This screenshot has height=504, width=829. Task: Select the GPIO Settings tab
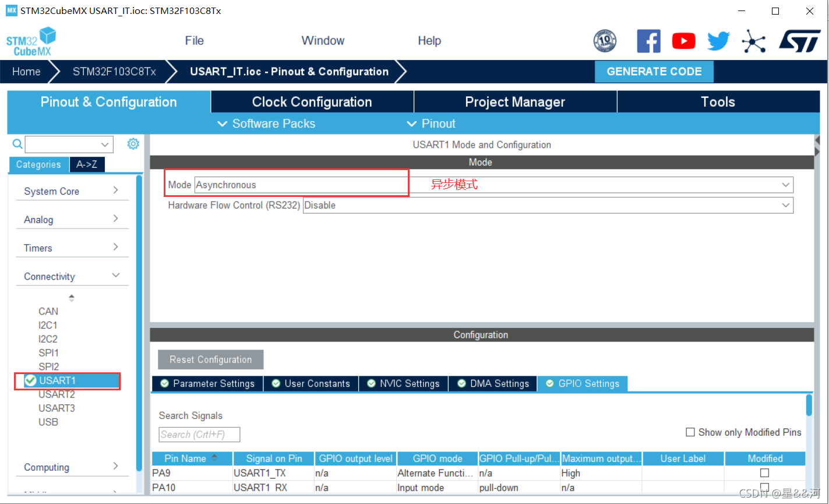pyautogui.click(x=583, y=383)
